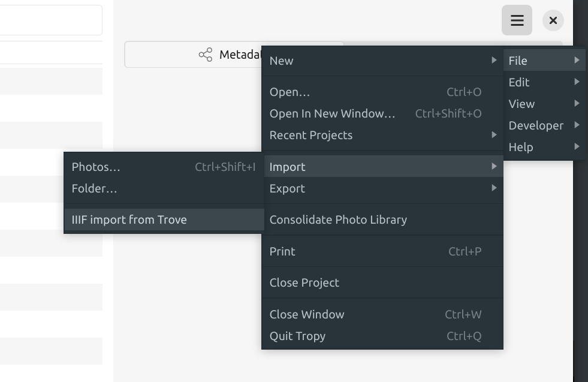588x382 pixels.
Task: Open the Help menu
Action: pyautogui.click(x=544, y=147)
